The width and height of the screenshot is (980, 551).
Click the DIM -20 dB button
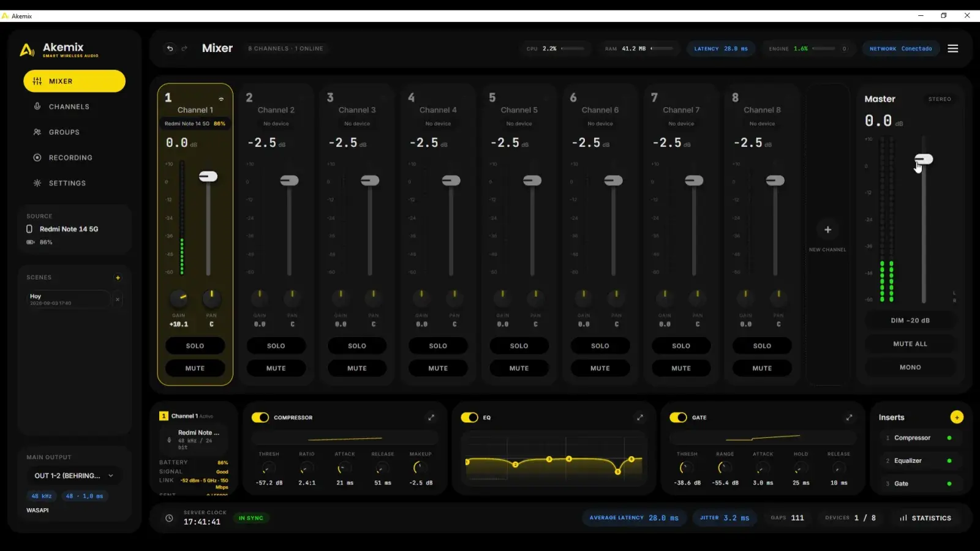[910, 321]
